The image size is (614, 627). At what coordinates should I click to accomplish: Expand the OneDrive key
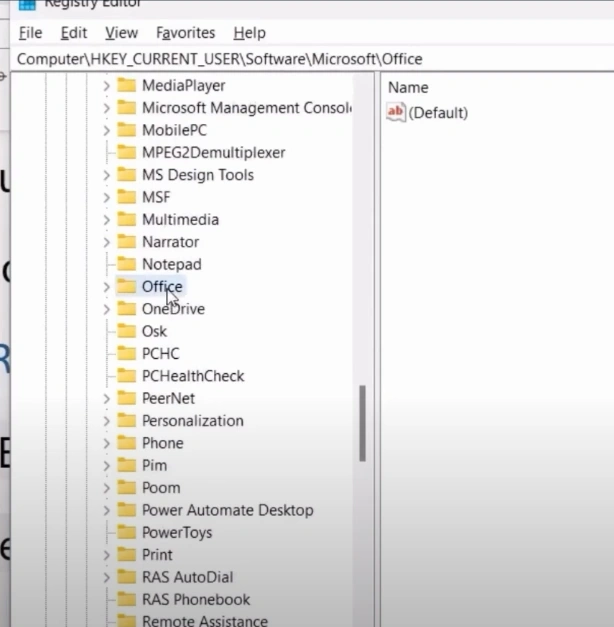click(x=106, y=309)
